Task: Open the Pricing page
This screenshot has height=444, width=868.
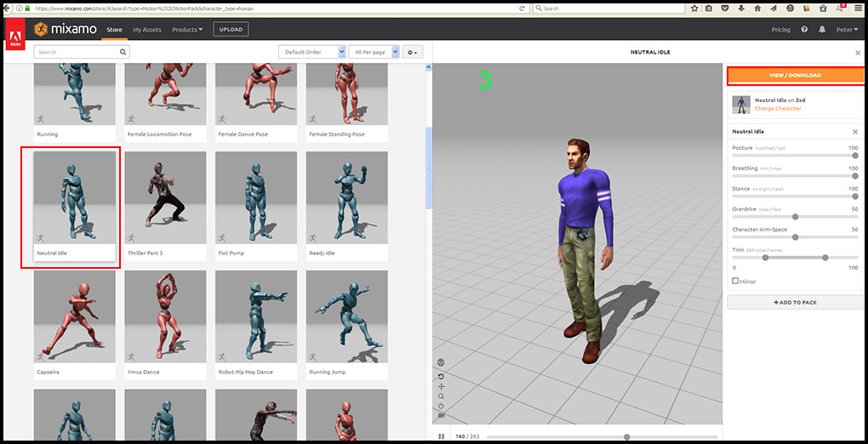Action: point(780,29)
